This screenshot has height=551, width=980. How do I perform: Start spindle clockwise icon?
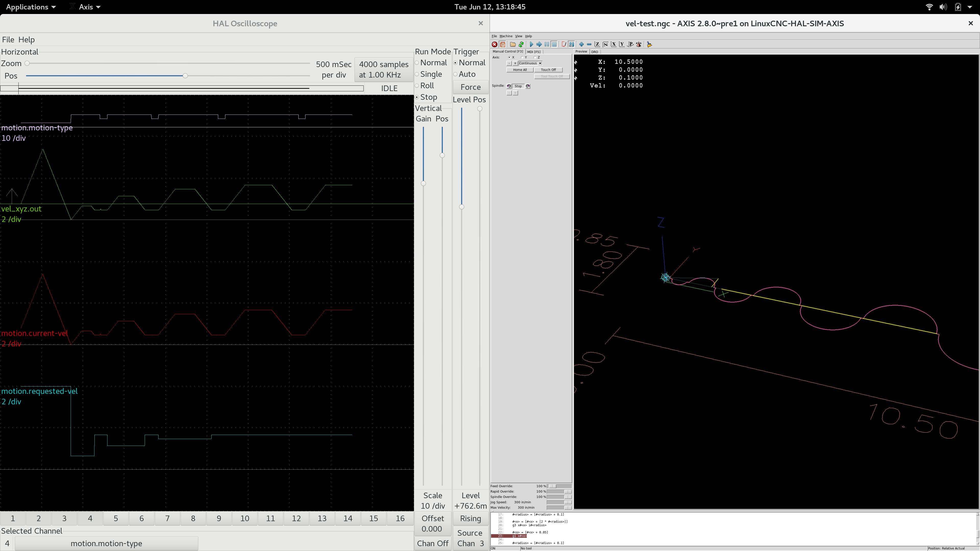pos(528,86)
